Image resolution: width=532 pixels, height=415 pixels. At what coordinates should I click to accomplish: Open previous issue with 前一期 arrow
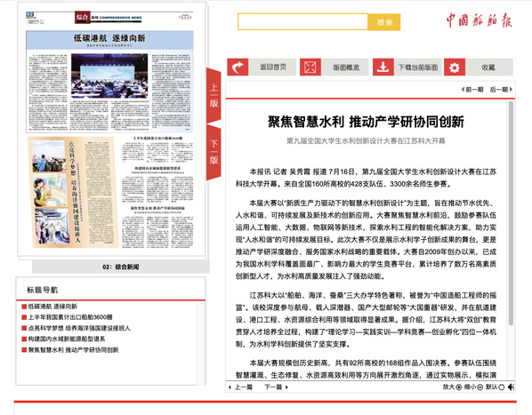(472, 90)
